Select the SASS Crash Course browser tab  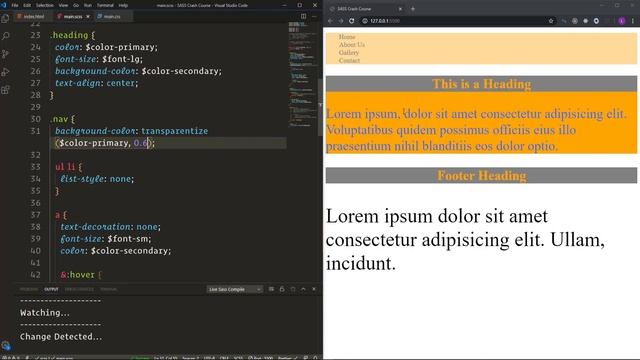click(366, 9)
